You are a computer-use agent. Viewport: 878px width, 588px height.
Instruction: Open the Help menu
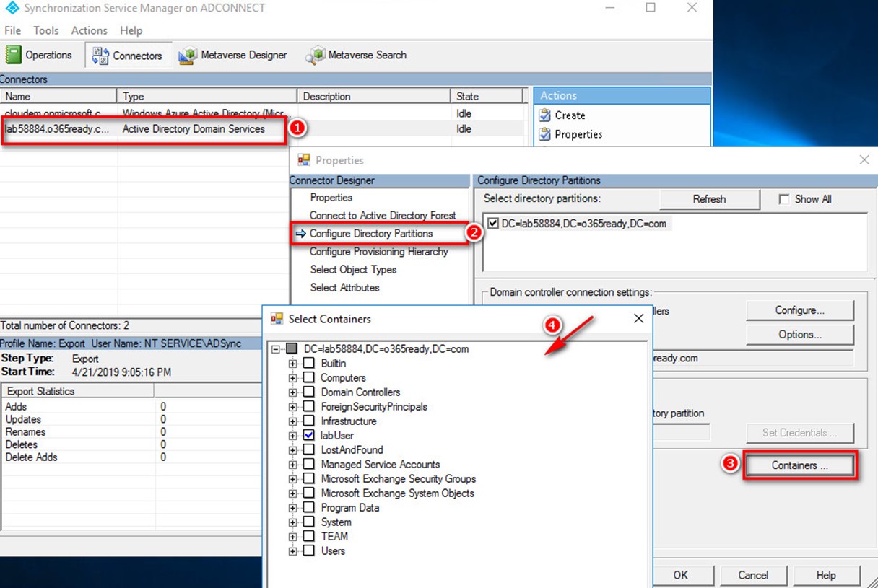coord(131,30)
